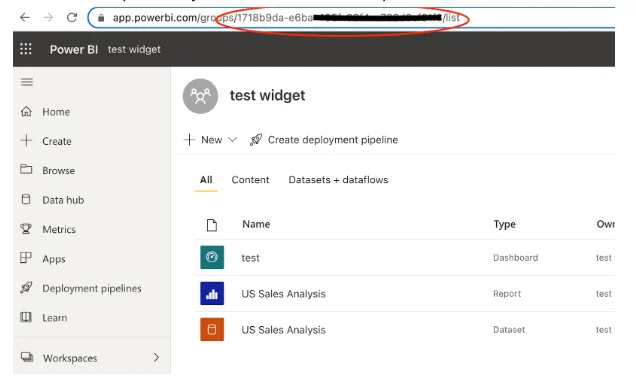Open the Metrics trophy icon

click(26, 229)
